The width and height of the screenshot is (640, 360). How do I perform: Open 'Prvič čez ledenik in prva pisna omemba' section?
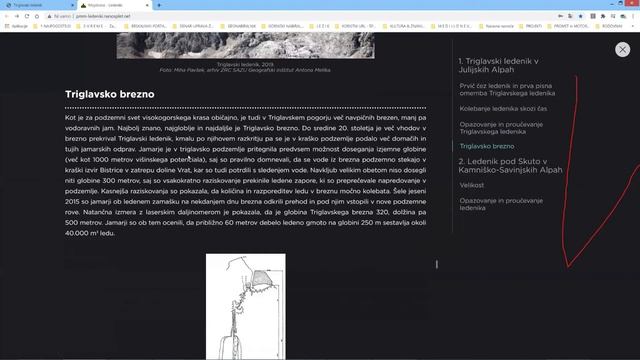(507, 89)
